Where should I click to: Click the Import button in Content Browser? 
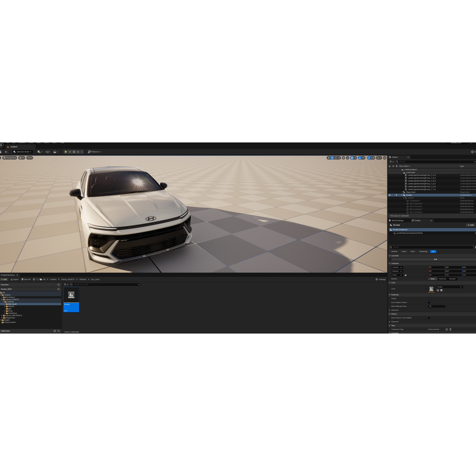[x=15, y=279]
